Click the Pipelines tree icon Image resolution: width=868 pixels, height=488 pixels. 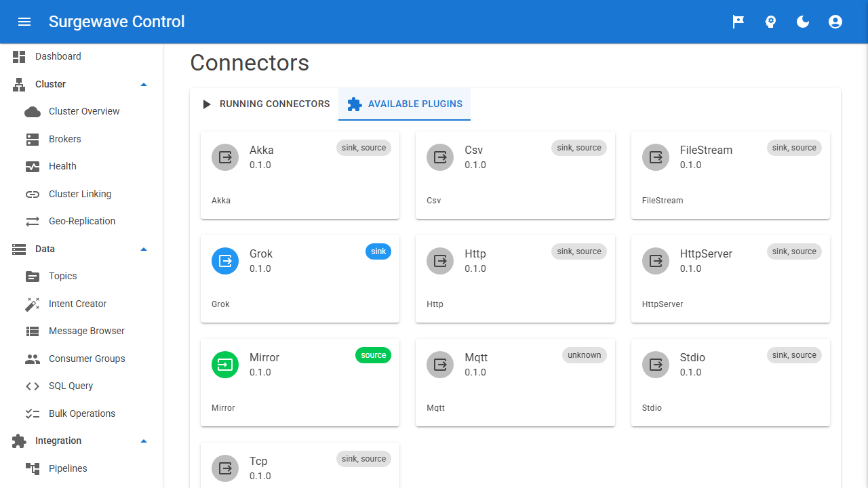[x=33, y=469]
